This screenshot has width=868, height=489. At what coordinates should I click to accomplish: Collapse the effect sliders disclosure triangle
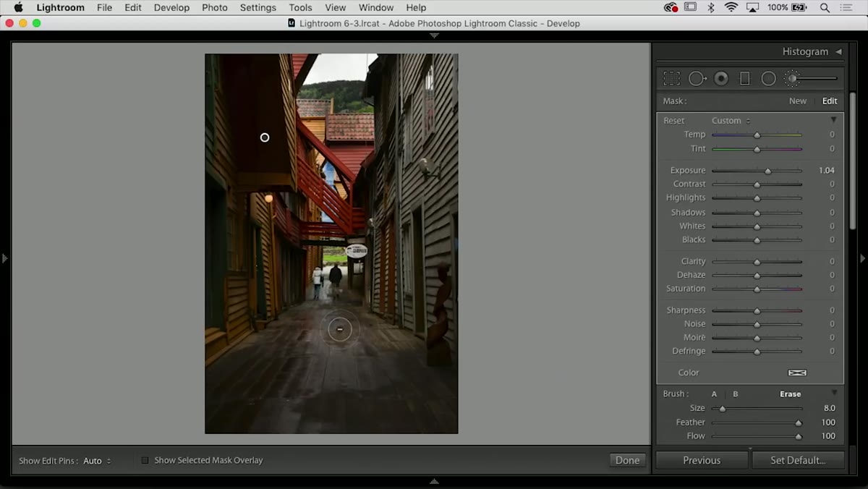[x=833, y=120]
